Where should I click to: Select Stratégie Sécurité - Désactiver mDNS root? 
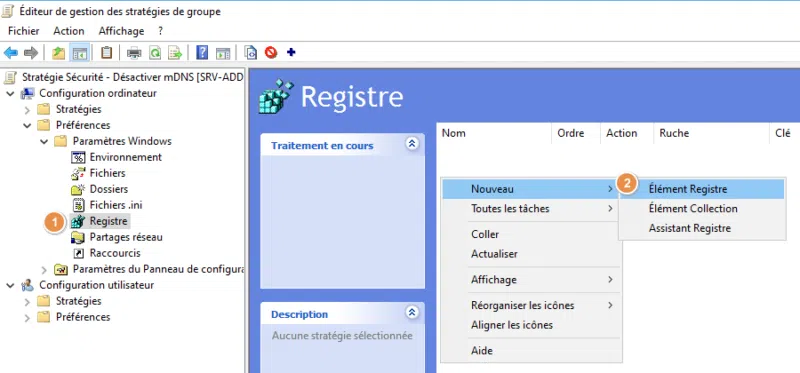pos(133,78)
